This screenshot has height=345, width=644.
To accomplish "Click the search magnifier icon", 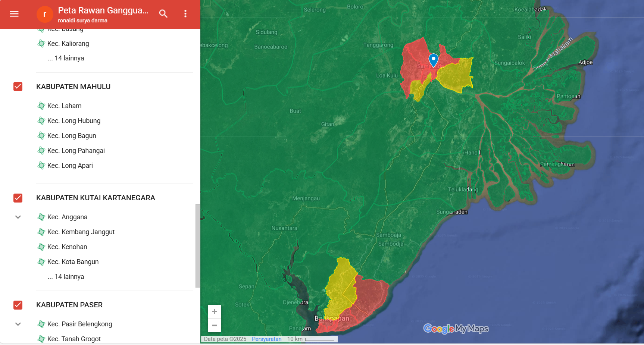I will pos(163,14).
